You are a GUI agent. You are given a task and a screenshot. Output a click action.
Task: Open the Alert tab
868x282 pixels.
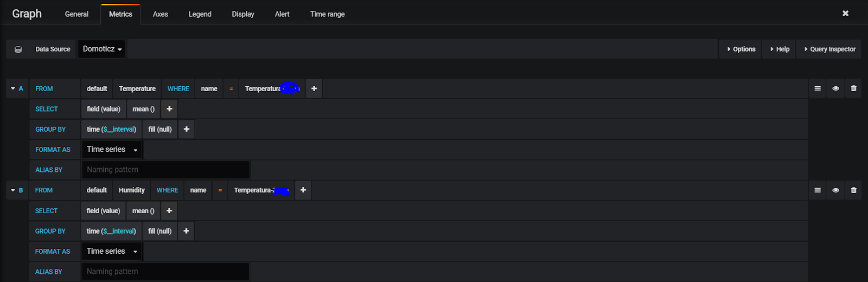pyautogui.click(x=282, y=14)
